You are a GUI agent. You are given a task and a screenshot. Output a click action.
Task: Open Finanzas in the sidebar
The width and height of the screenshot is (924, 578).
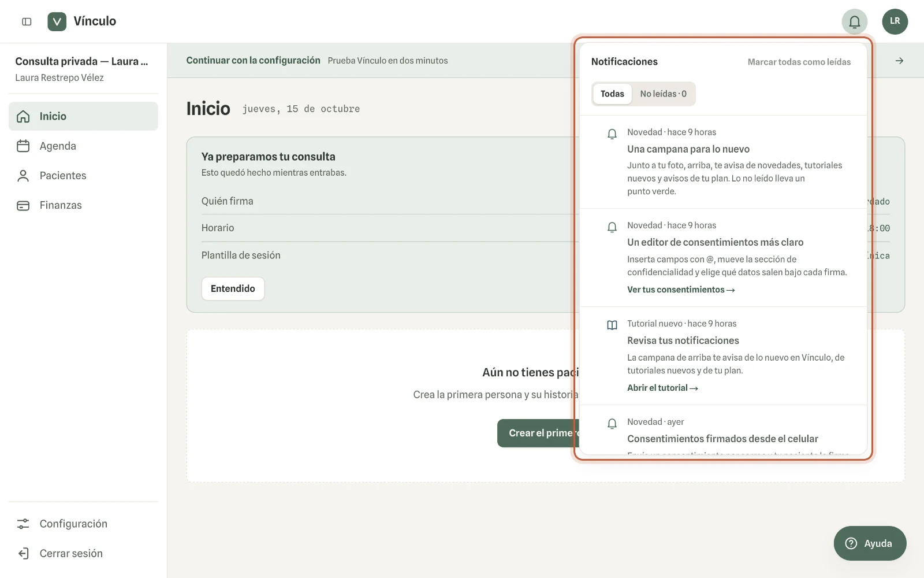point(83,205)
